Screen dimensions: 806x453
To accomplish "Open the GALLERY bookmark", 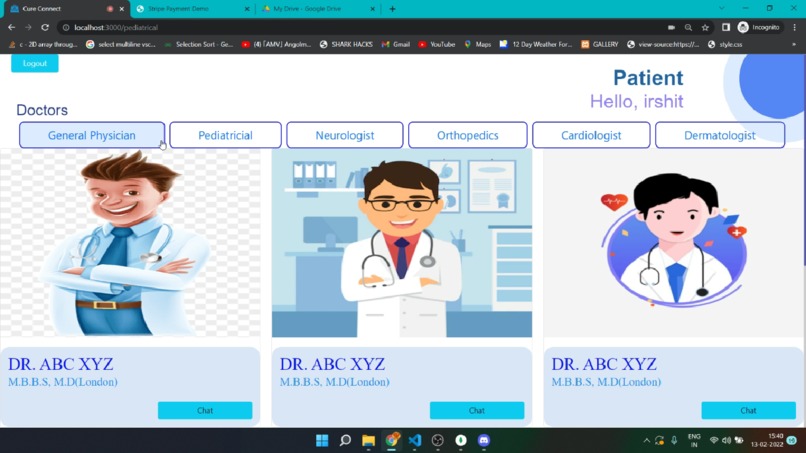I will click(x=599, y=44).
